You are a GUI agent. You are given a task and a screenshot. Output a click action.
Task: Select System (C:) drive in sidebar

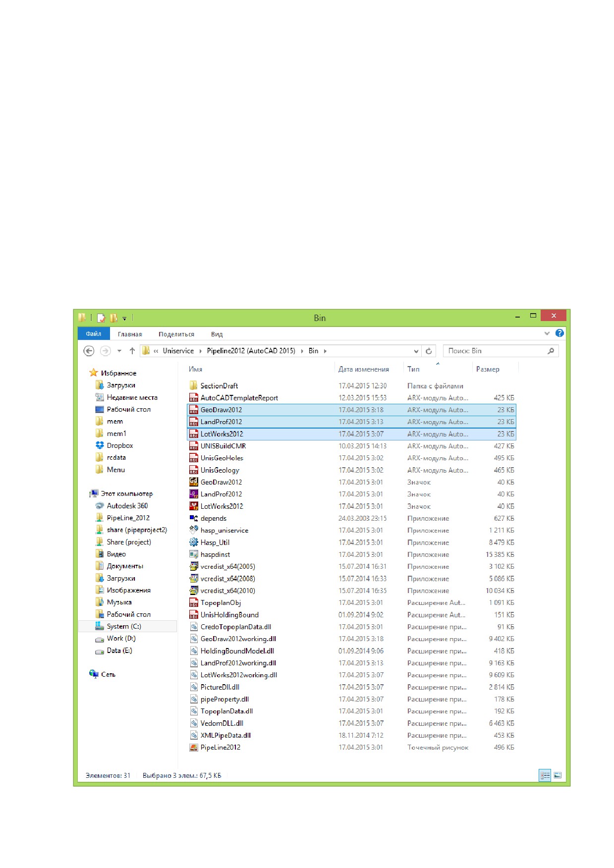[124, 626]
